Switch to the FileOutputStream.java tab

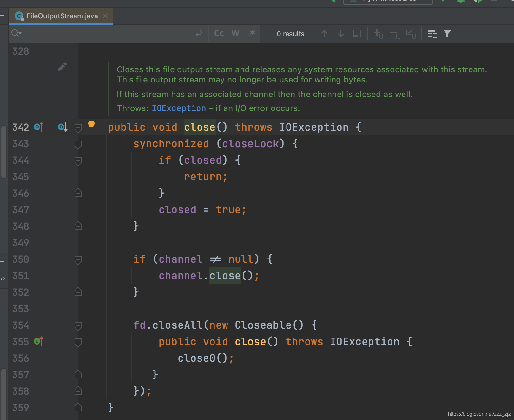point(60,16)
